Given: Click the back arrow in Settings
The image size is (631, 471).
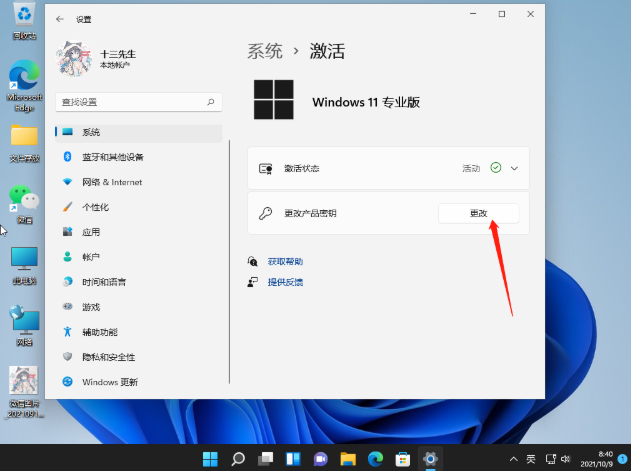Looking at the screenshot, I should pos(61,19).
